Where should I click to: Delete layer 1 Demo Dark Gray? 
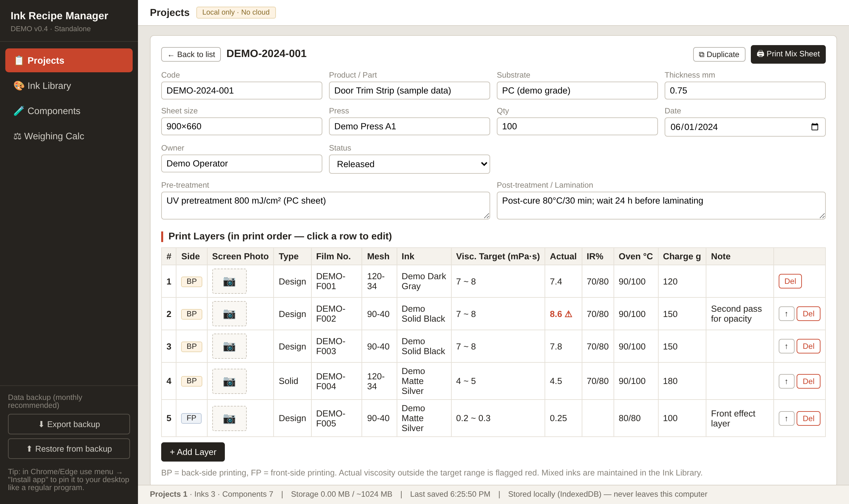(x=790, y=281)
